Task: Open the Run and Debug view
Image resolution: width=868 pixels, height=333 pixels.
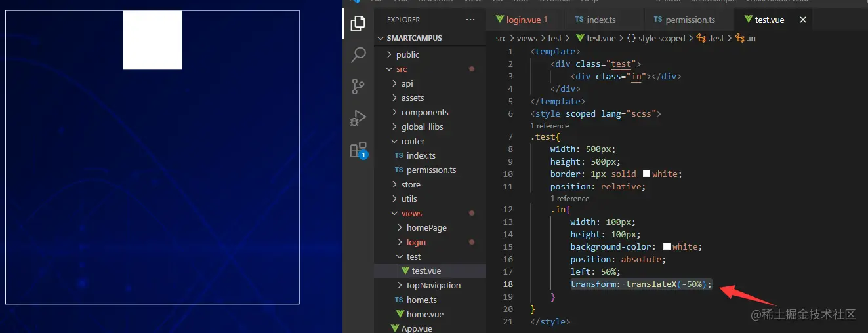Action: (x=358, y=118)
